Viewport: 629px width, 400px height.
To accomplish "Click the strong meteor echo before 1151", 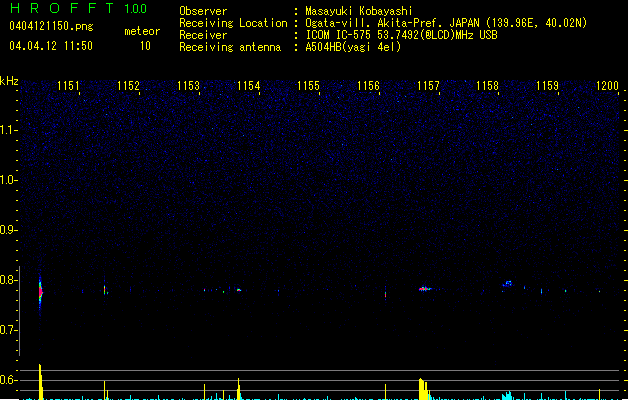I will coord(40,292).
